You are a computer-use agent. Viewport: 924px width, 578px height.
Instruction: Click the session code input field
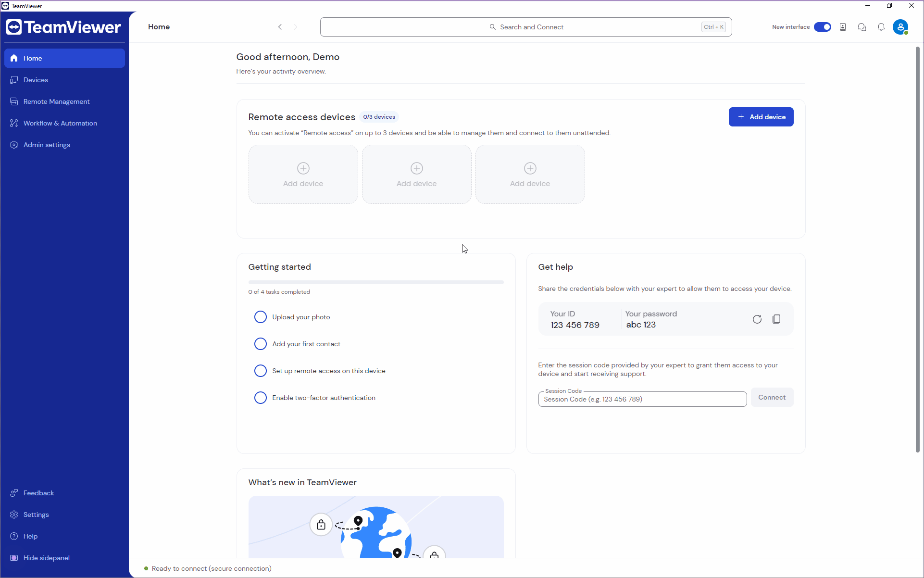coord(642,399)
